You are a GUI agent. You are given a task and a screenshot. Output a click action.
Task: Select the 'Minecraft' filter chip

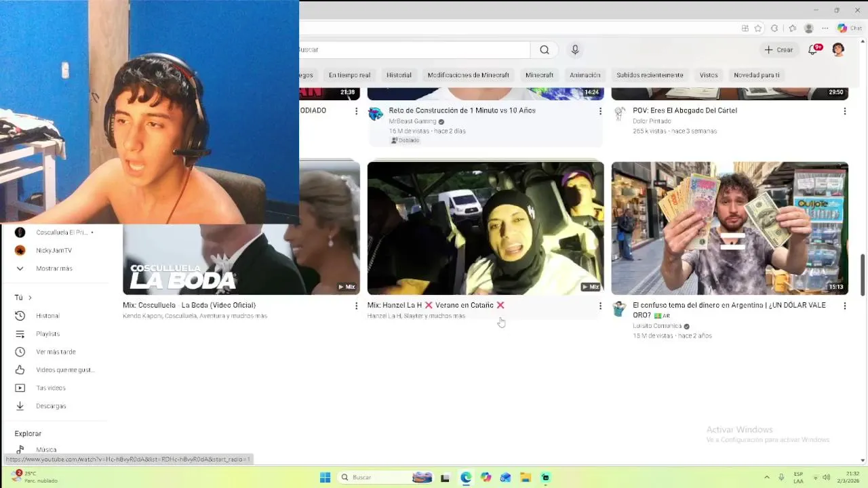(539, 75)
